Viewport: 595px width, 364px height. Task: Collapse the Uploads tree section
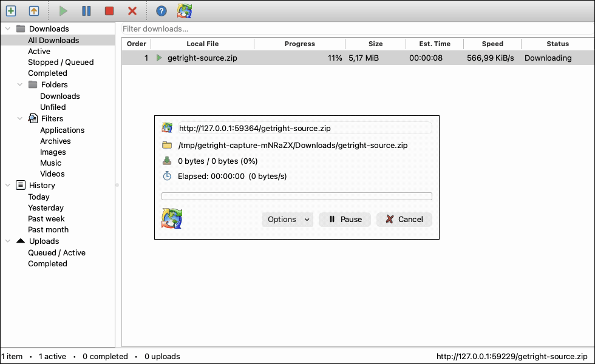[x=7, y=241]
